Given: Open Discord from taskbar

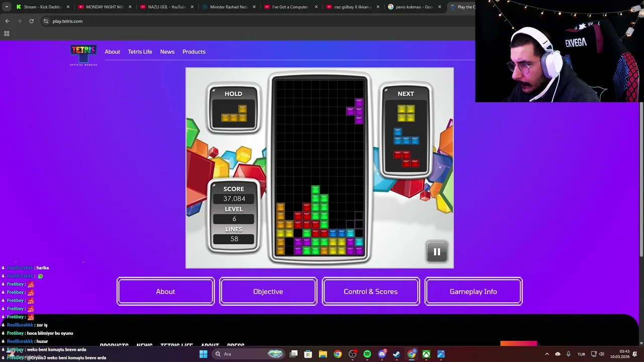Looking at the screenshot, I should [382, 354].
